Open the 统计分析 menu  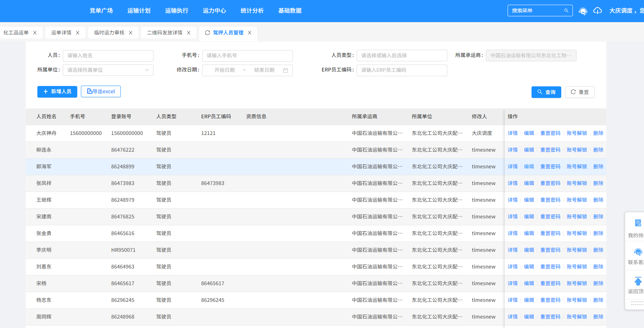click(x=252, y=11)
